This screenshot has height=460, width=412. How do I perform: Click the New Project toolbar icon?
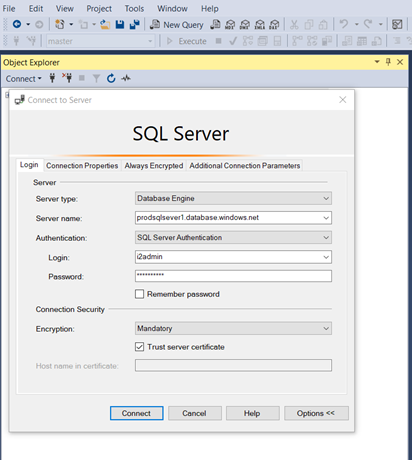[60, 24]
